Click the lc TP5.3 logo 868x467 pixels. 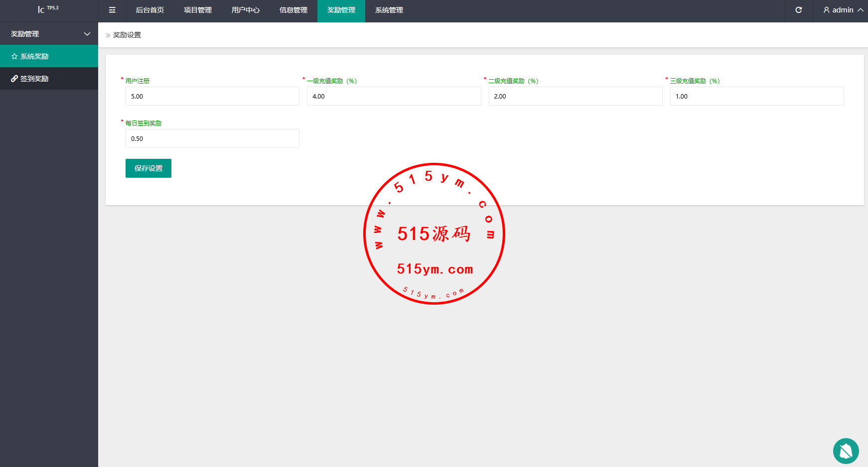click(x=48, y=9)
